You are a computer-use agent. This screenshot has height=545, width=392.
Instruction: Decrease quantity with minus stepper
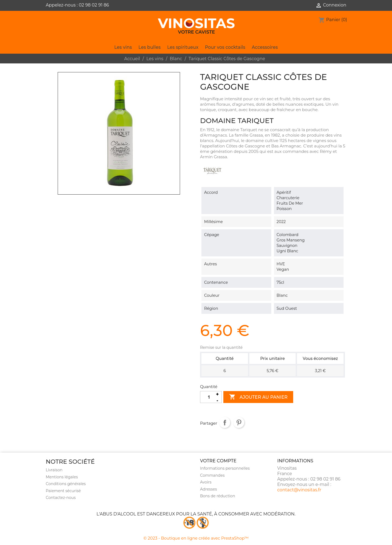pos(217,400)
